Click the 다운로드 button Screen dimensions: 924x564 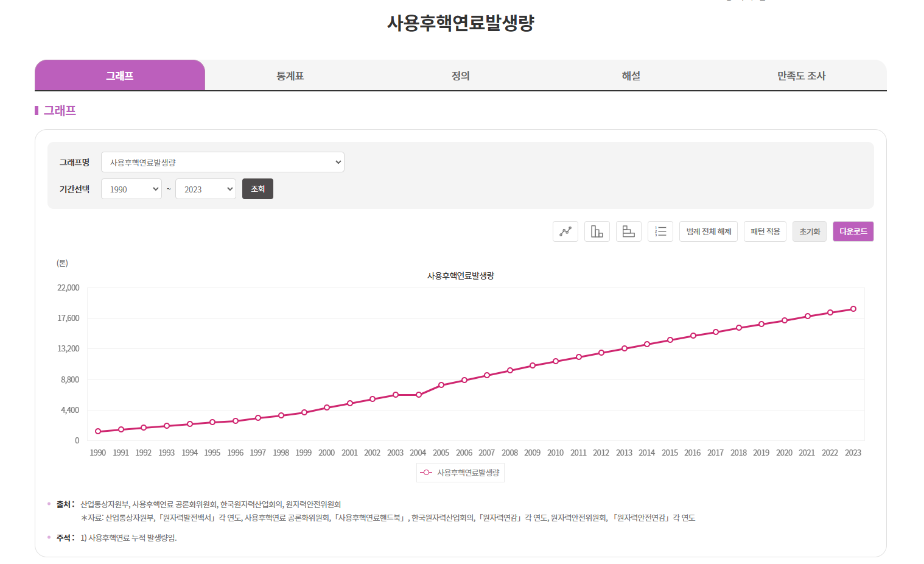[x=853, y=231]
